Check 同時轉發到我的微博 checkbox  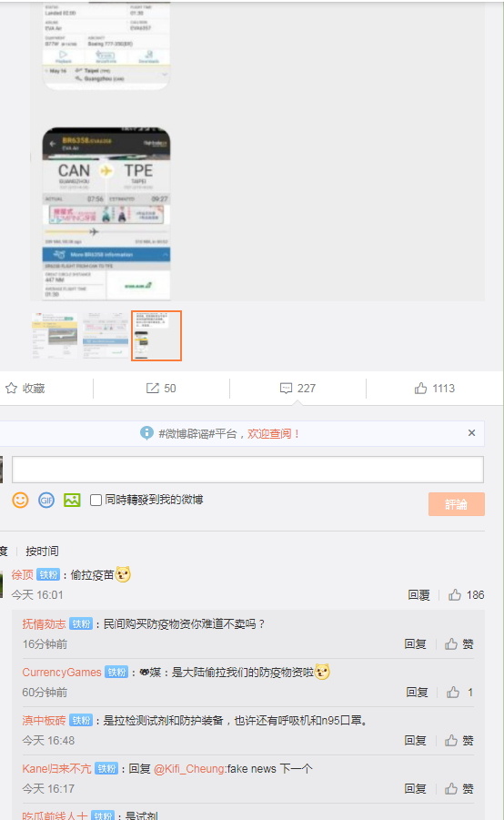(x=96, y=500)
